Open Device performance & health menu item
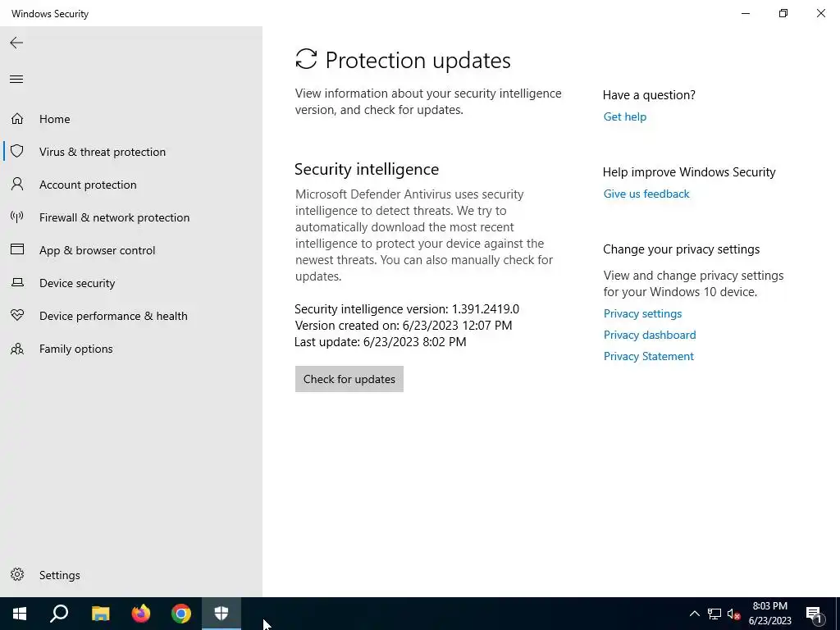The height and width of the screenshot is (630, 840). [131, 316]
